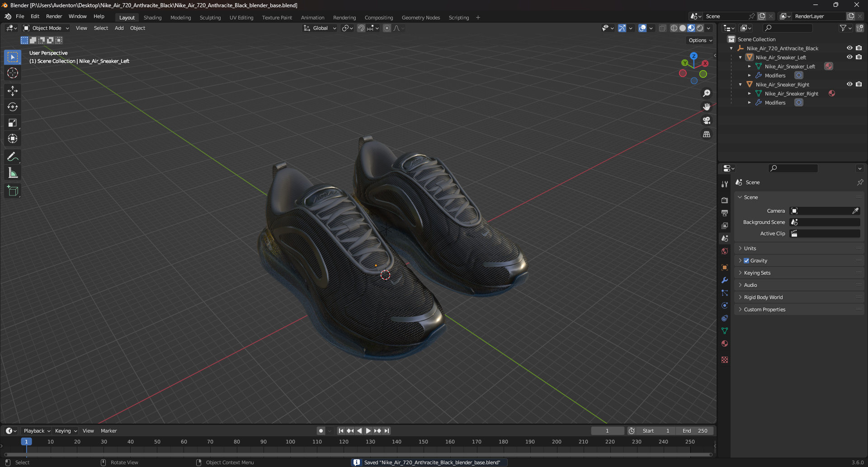
Task: Hide Nike_Air_Sneaker_Left object eye icon
Action: pos(849,57)
